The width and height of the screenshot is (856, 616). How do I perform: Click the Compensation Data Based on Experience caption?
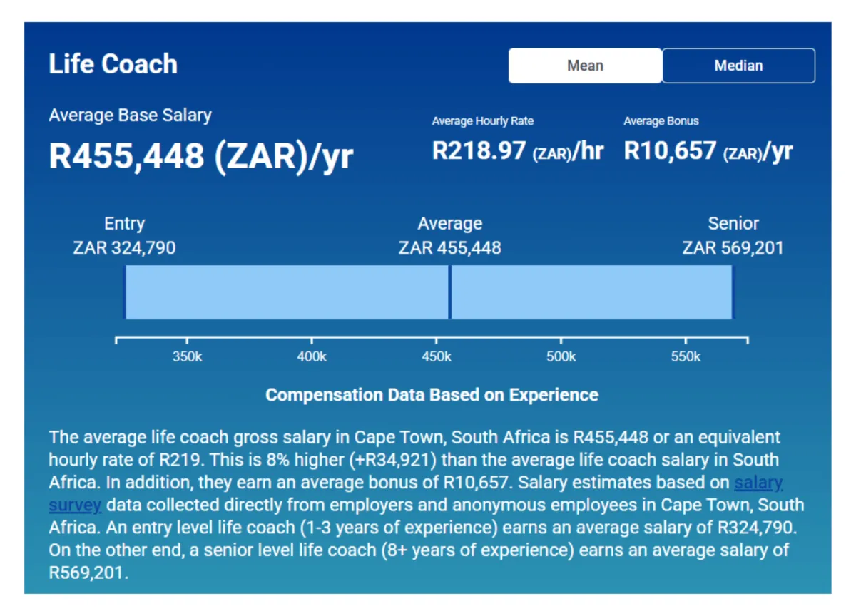click(x=432, y=395)
